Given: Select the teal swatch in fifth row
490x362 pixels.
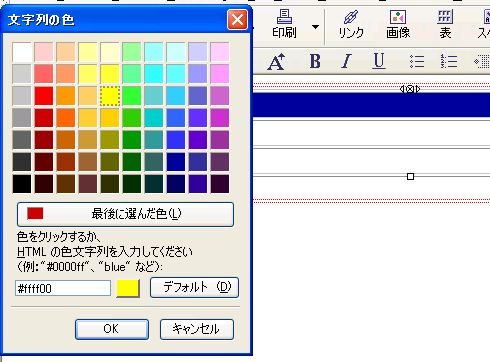Looking at the screenshot, I should click(x=154, y=140).
